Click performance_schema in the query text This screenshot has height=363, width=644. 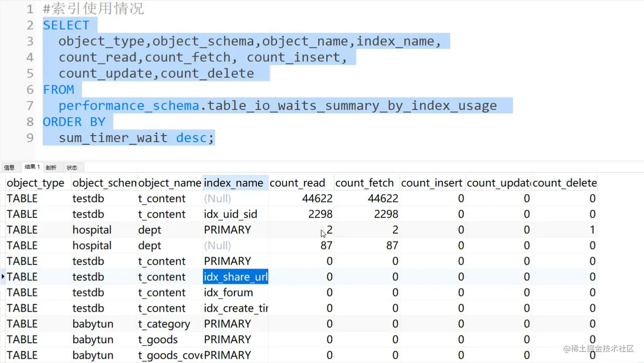(129, 106)
